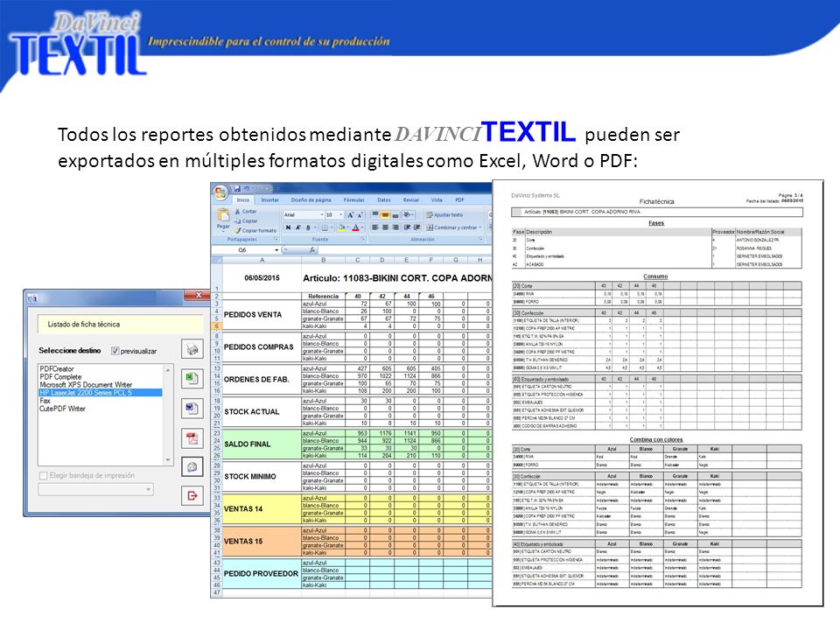Click the red exit icon in the dialog

pyautogui.click(x=192, y=496)
